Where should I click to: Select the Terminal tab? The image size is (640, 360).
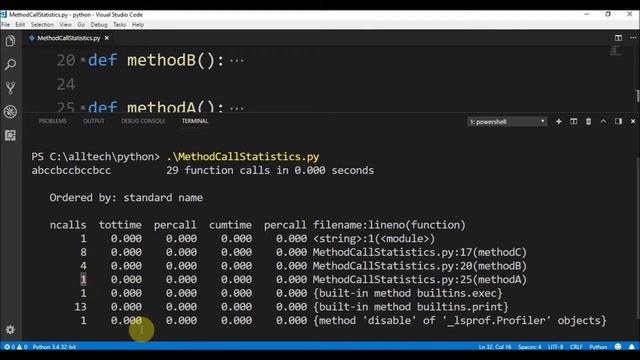pyautogui.click(x=195, y=121)
